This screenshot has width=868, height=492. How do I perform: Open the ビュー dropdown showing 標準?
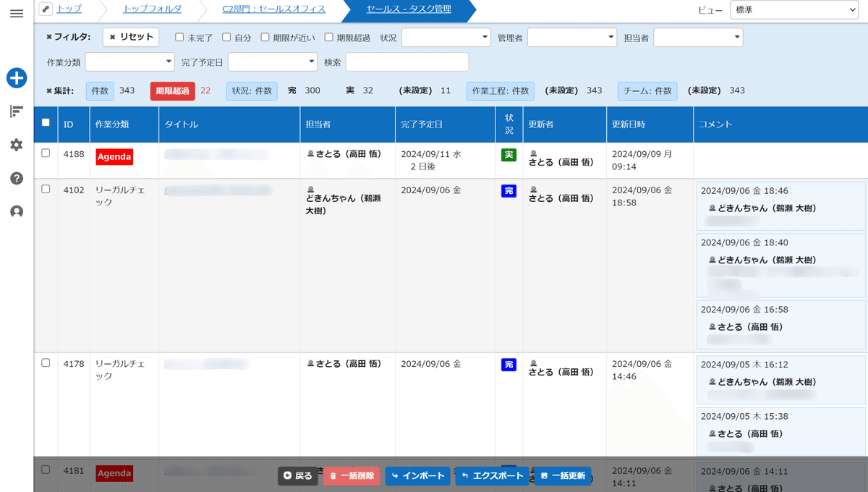[793, 10]
